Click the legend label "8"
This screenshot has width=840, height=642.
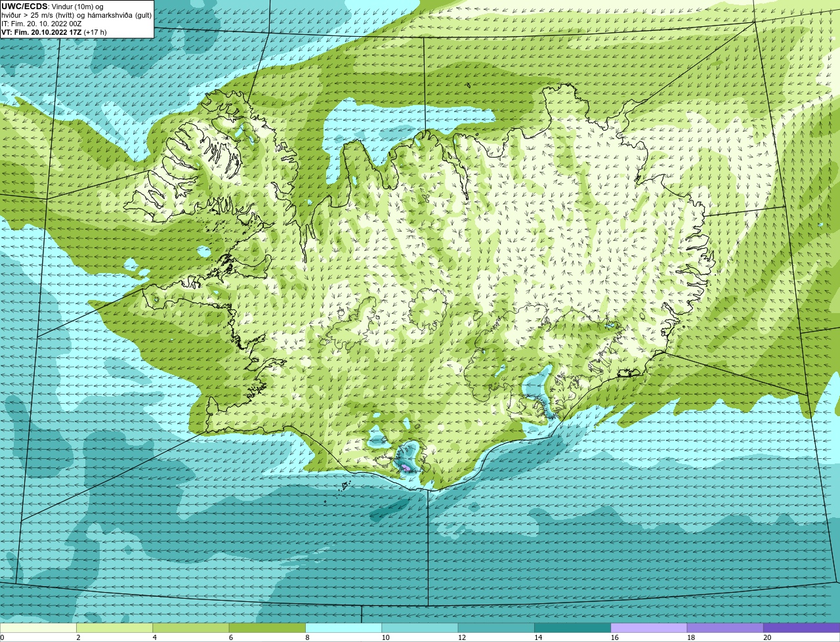[307, 637]
